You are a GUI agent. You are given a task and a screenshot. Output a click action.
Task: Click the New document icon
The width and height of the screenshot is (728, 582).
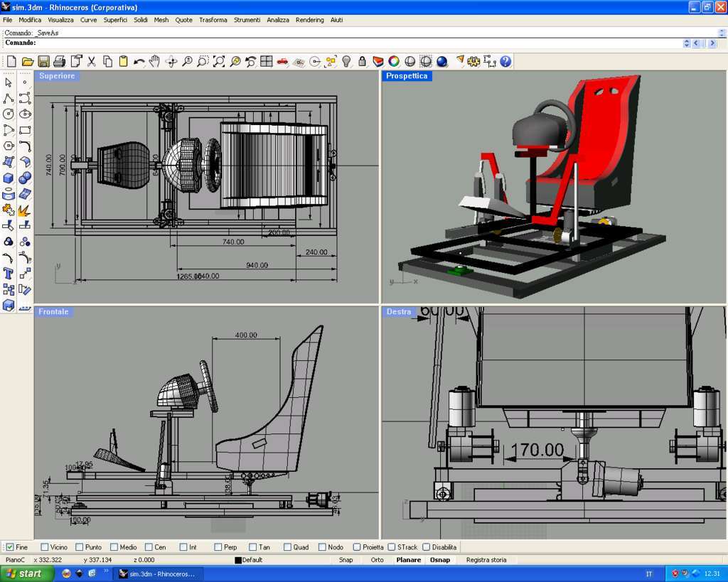point(11,61)
